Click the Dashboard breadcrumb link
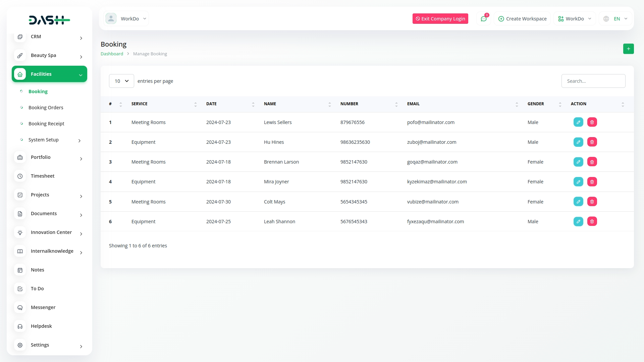644x362 pixels. 112,54
